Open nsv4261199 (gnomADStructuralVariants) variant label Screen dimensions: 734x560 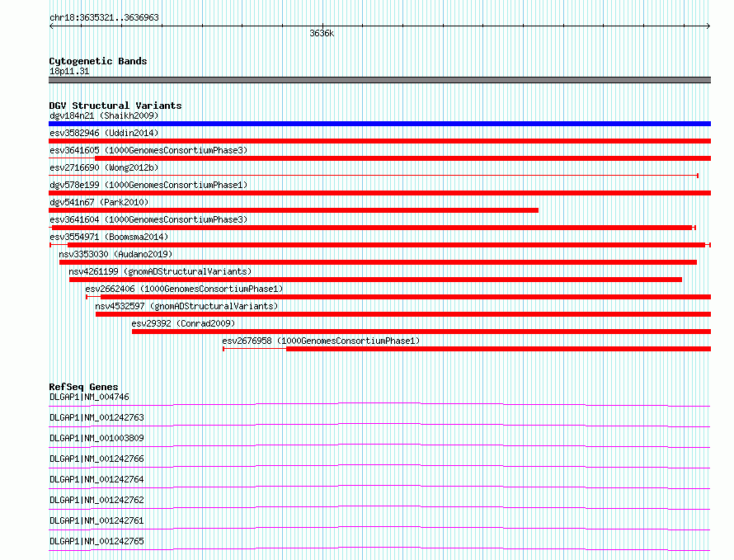160,271
